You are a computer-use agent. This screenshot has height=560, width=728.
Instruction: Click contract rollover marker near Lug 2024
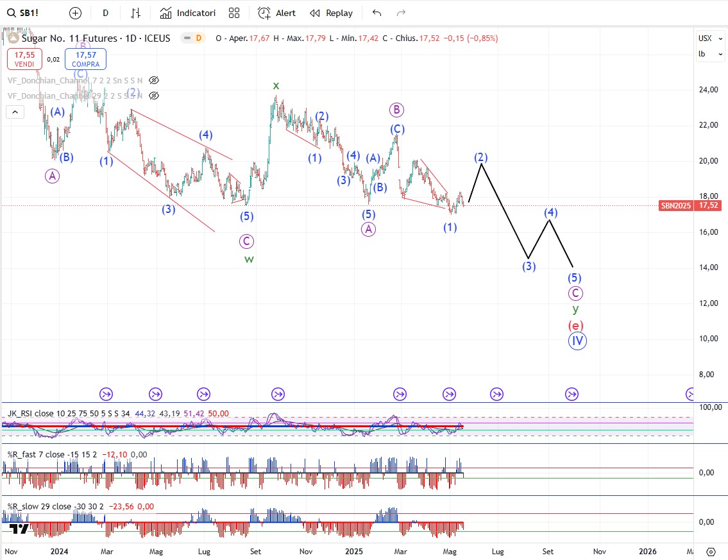pyautogui.click(x=204, y=395)
